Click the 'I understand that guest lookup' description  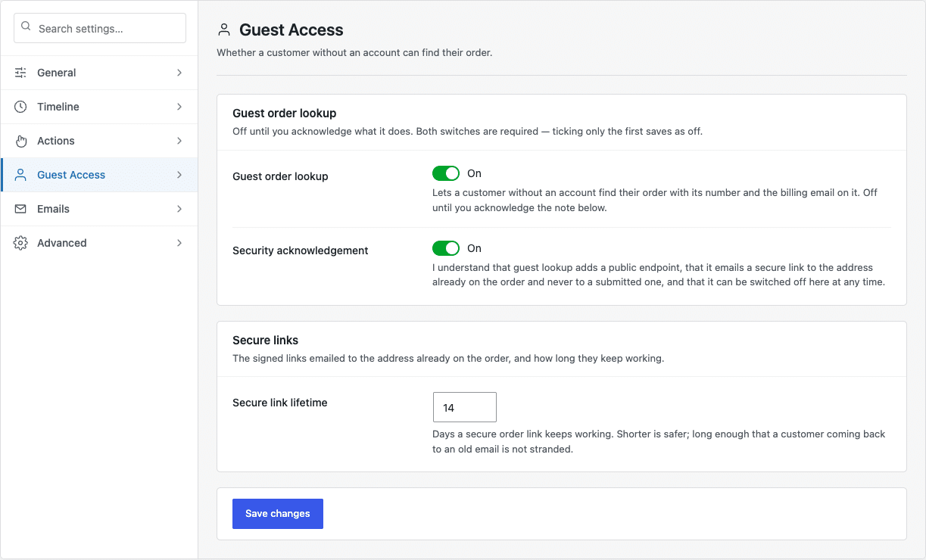pyautogui.click(x=659, y=275)
